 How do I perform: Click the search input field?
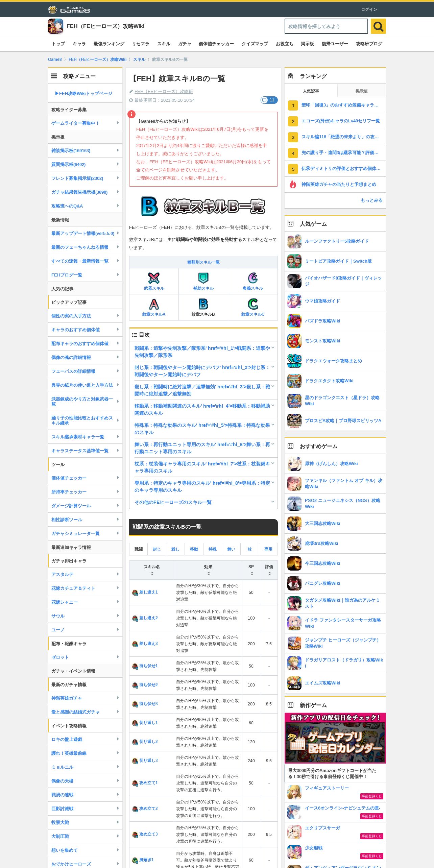click(x=326, y=26)
